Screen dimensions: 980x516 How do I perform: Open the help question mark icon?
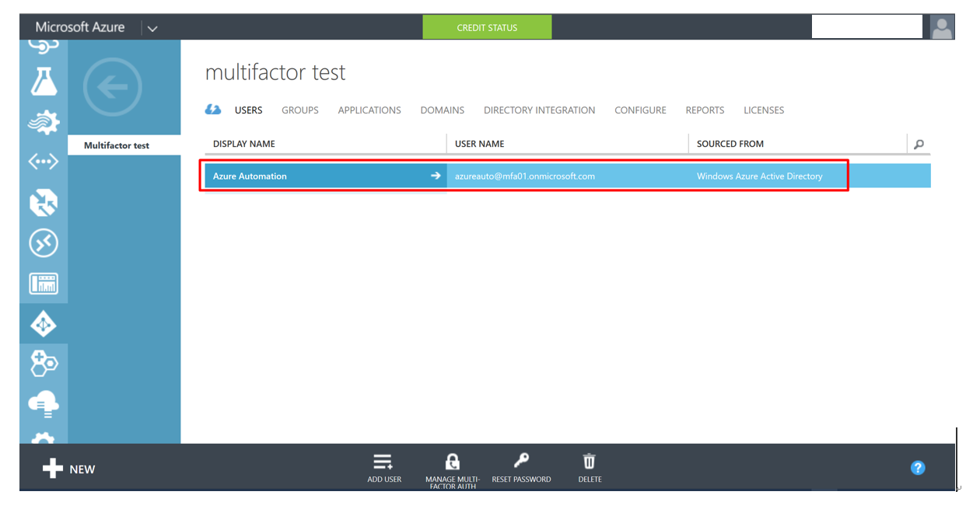click(x=918, y=468)
